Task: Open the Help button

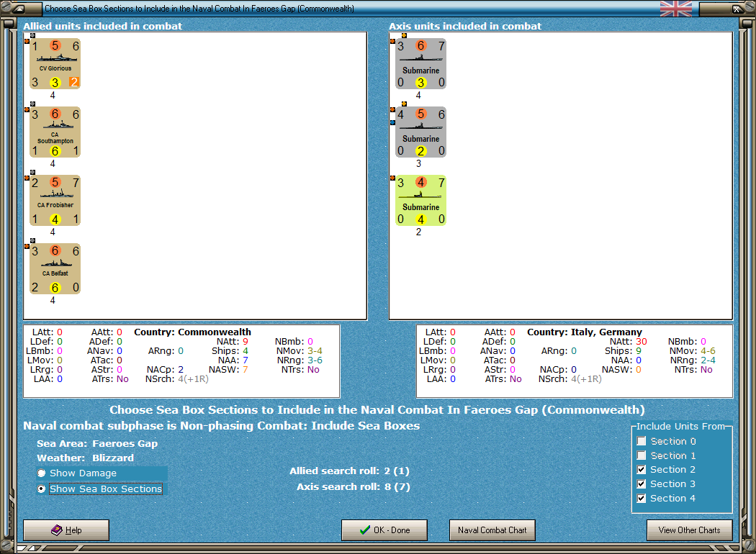Action: pos(66,530)
